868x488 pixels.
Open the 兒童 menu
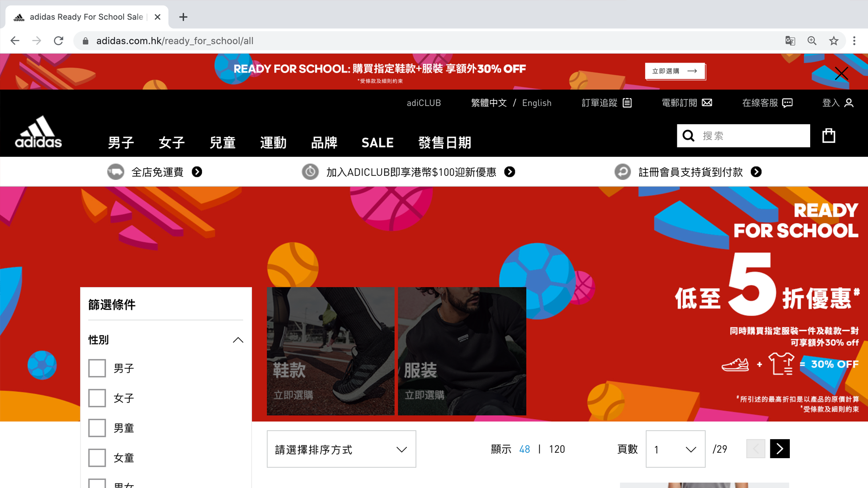[222, 143]
